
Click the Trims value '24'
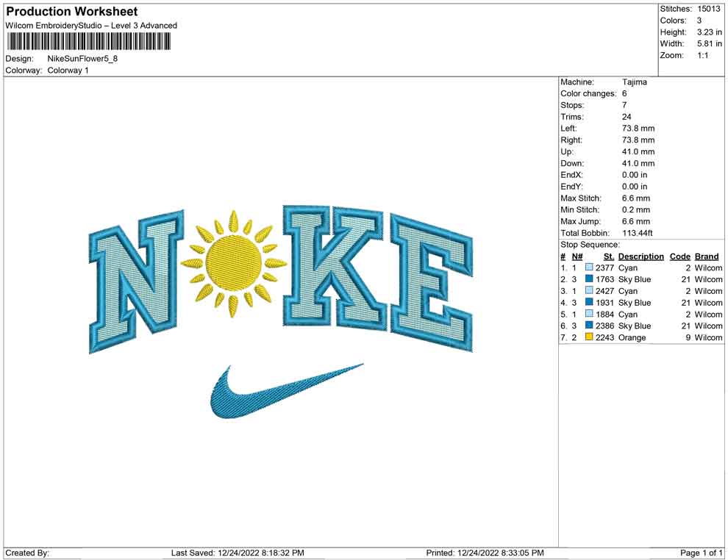pyautogui.click(x=627, y=116)
